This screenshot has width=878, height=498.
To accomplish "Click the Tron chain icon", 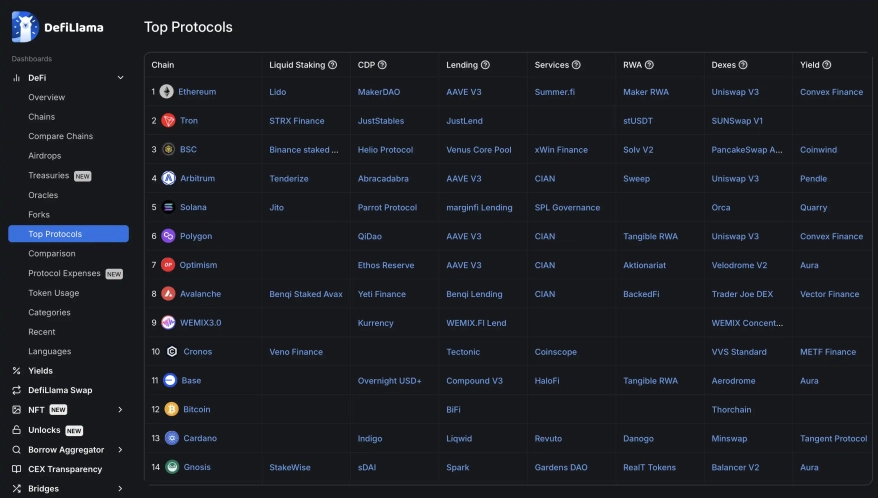I will tap(167, 121).
